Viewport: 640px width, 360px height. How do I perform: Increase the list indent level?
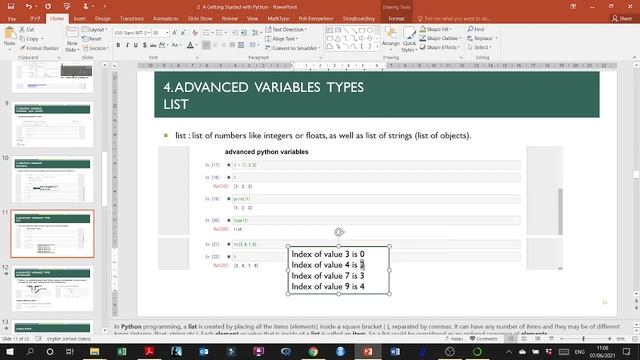tap(244, 33)
